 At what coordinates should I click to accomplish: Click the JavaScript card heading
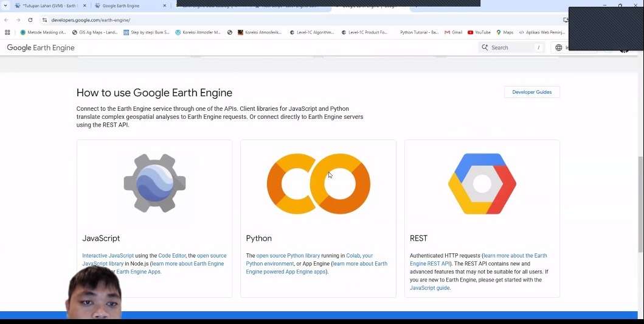[101, 239]
